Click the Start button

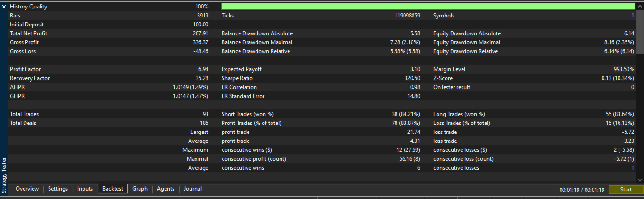tap(626, 190)
